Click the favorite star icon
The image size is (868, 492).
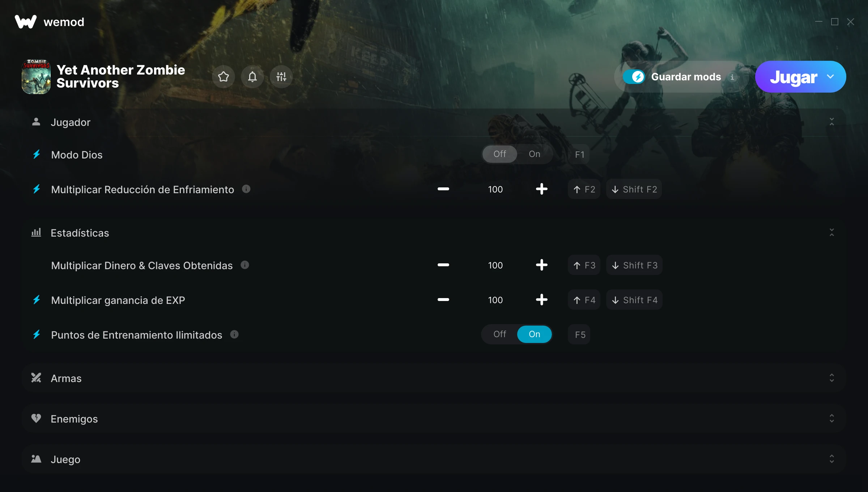[224, 77]
